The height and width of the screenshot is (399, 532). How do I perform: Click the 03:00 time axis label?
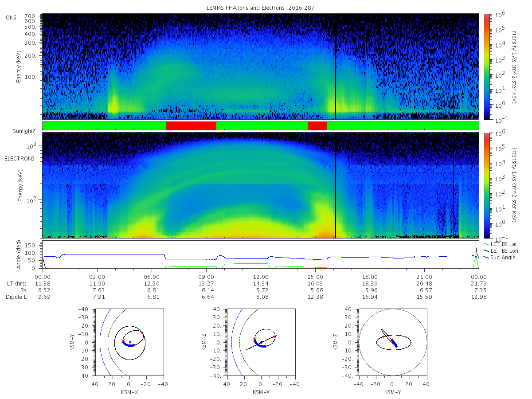click(x=97, y=277)
